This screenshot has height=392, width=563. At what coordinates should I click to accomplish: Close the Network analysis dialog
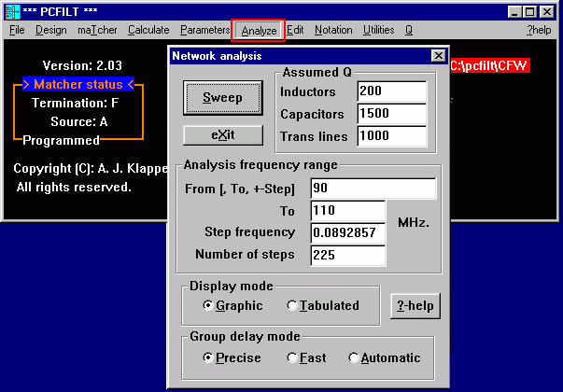coord(437,56)
